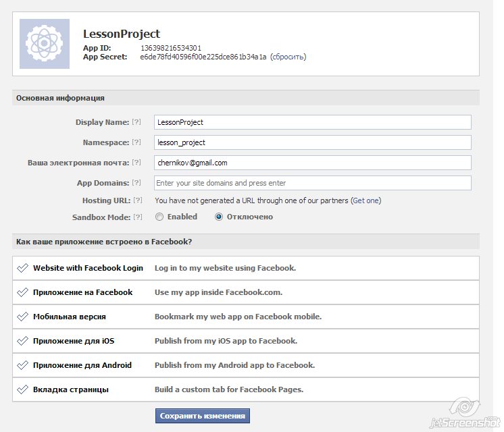This screenshot has width=504, height=432.
Task: Click the checkmark icon beside Приложение на Facebook
Action: point(23,292)
